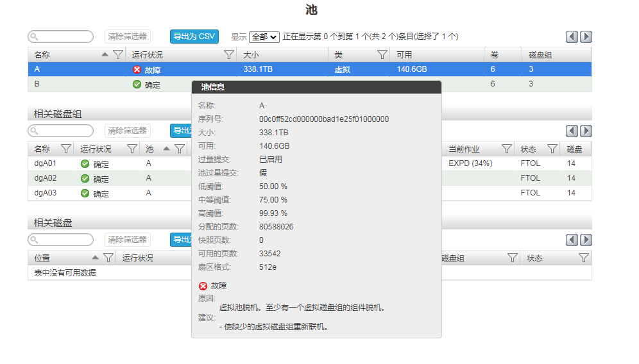639x364 pixels.
Task: Click 虚拟 type cell of pool A
Action: click(343, 70)
